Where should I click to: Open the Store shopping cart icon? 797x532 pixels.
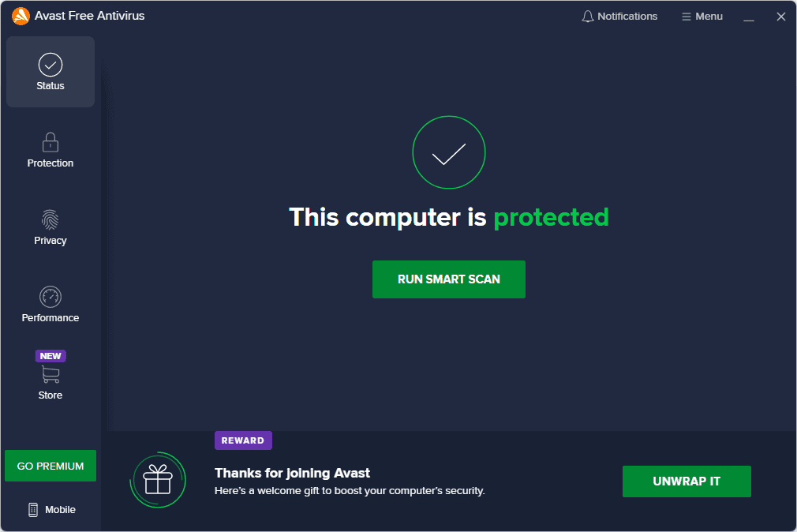(x=51, y=374)
